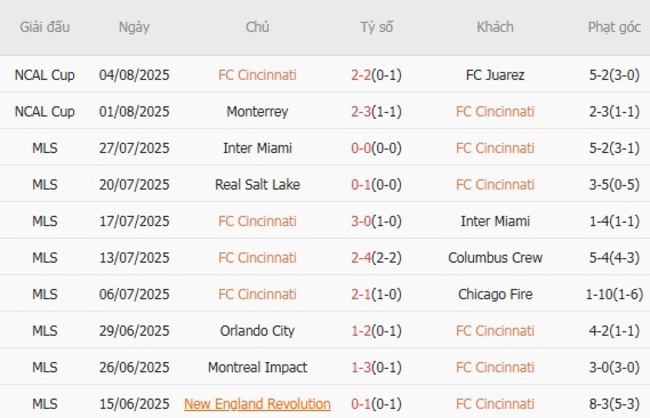Select the 04/08/2025 match date
650x418 pixels.
click(134, 74)
